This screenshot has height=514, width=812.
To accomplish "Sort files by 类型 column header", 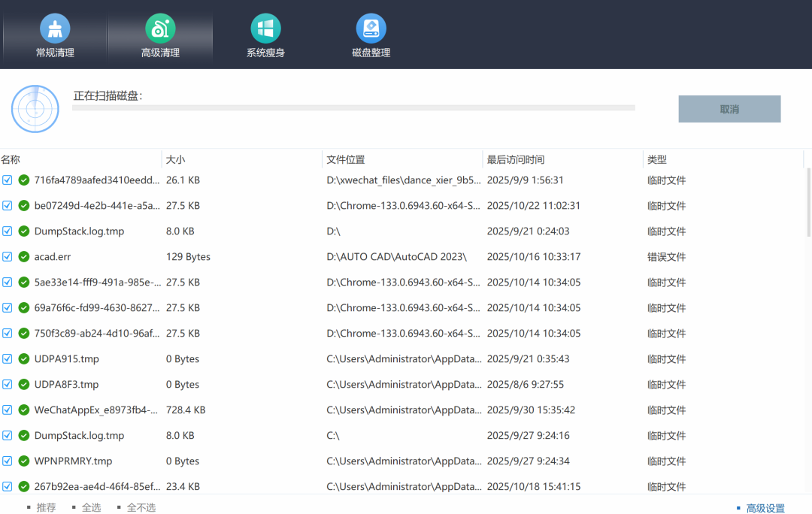I will [x=656, y=159].
